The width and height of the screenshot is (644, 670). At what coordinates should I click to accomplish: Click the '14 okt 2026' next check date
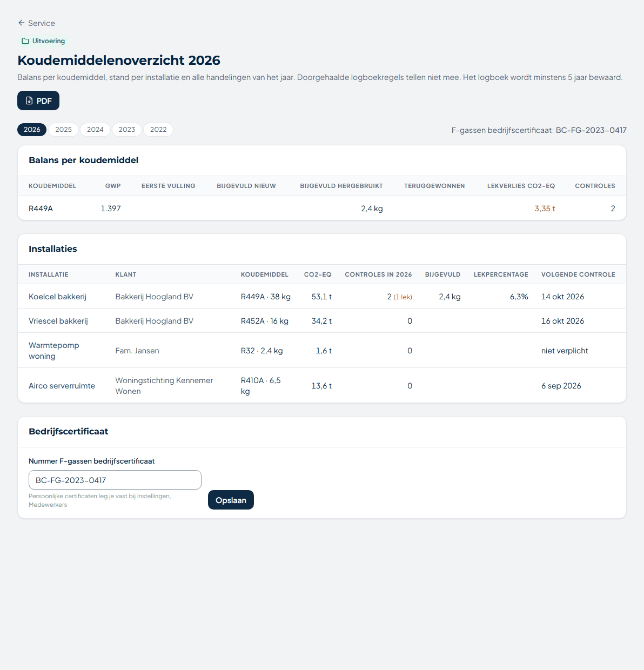tap(562, 297)
